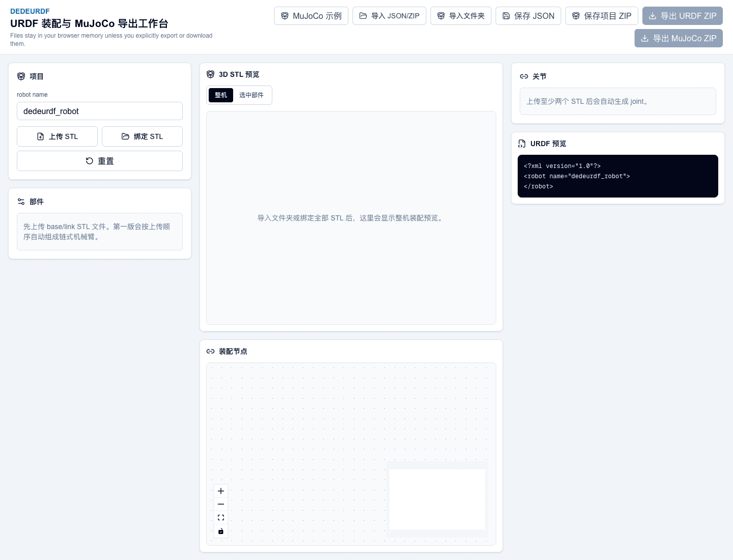The width and height of the screenshot is (733, 560).
Task: Click 绑定 STL bind button
Action: (x=142, y=136)
